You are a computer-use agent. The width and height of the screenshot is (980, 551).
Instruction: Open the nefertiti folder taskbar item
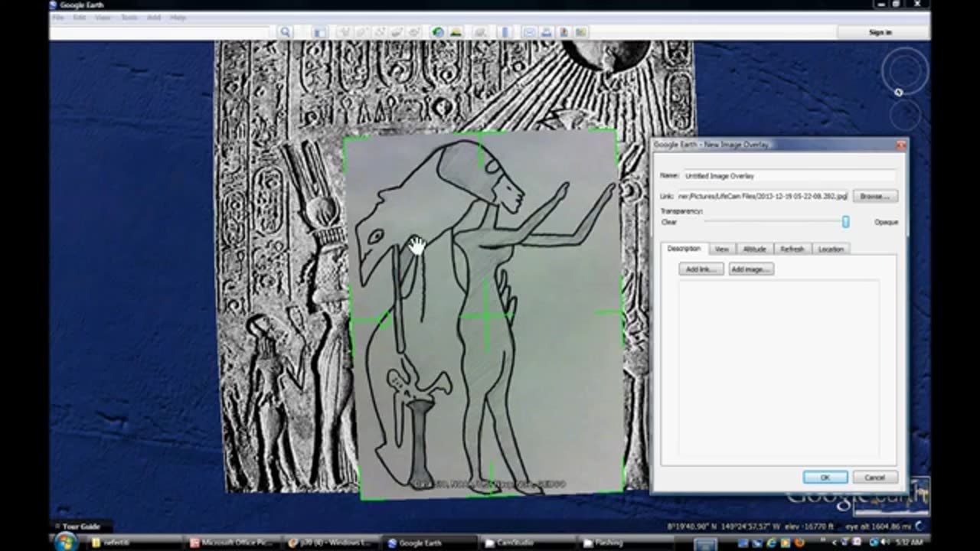click(135, 543)
